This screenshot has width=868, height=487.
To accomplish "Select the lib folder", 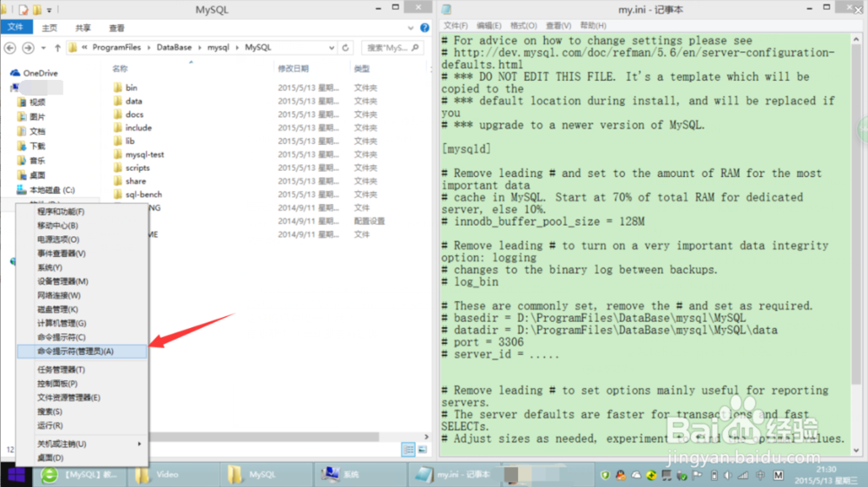I will click(129, 141).
